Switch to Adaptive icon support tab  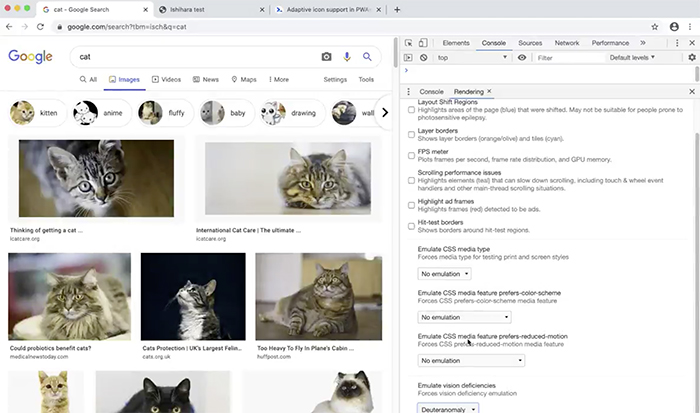pyautogui.click(x=329, y=9)
